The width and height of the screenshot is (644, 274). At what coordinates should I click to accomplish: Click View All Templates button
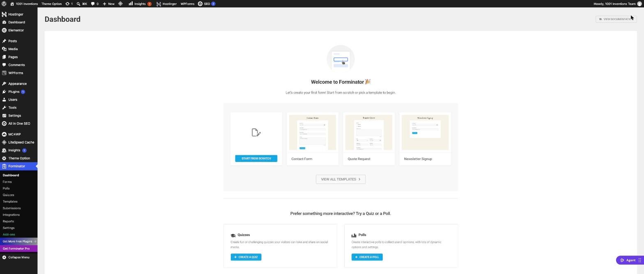340,179
